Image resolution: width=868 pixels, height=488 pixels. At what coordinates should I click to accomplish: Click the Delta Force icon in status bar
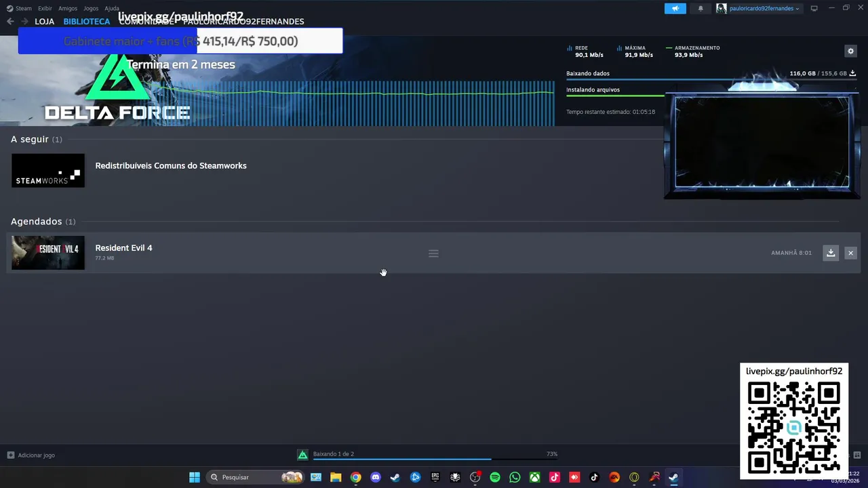point(303,455)
